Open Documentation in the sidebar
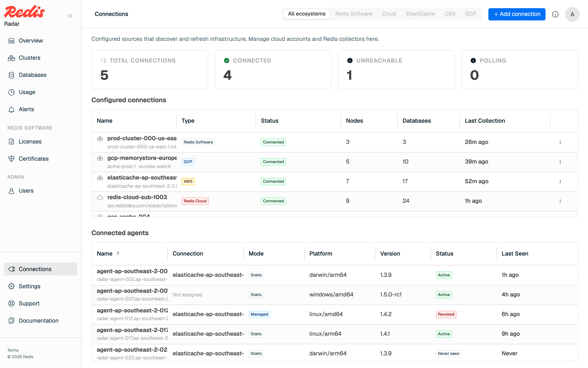The width and height of the screenshot is (588, 368). coord(41,321)
